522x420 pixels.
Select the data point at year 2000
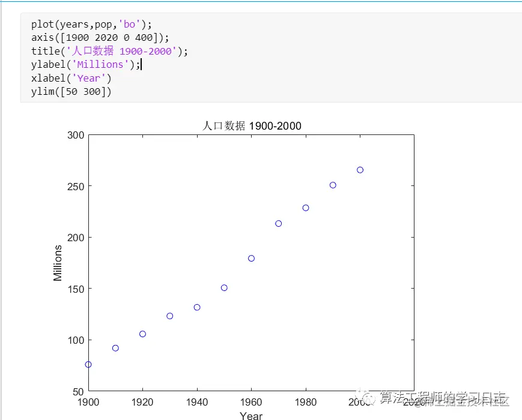tap(360, 170)
